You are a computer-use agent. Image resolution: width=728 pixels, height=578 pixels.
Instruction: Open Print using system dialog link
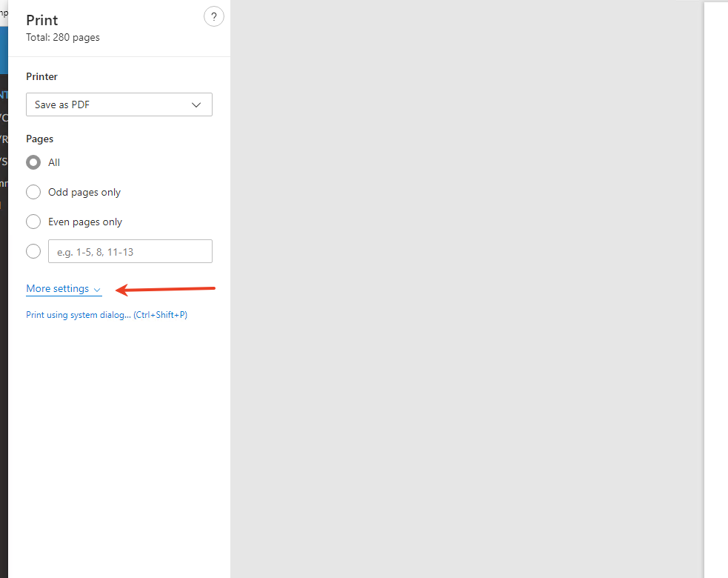106,315
